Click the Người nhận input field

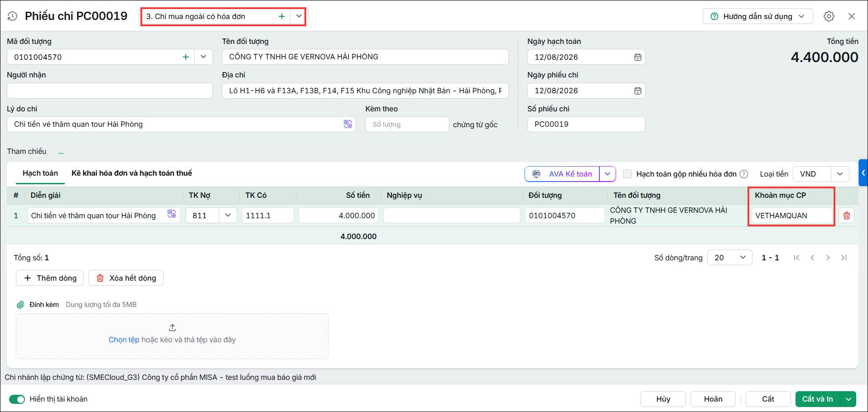pyautogui.click(x=110, y=91)
